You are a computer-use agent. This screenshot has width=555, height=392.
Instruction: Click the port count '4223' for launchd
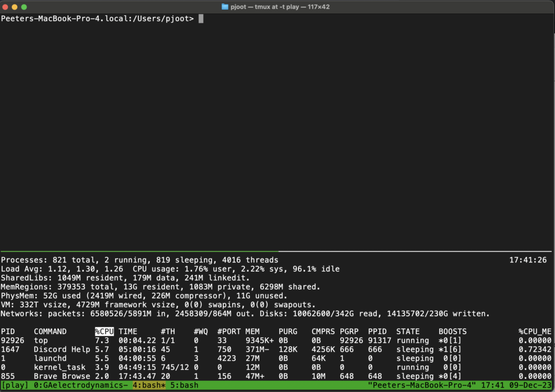coord(227,358)
